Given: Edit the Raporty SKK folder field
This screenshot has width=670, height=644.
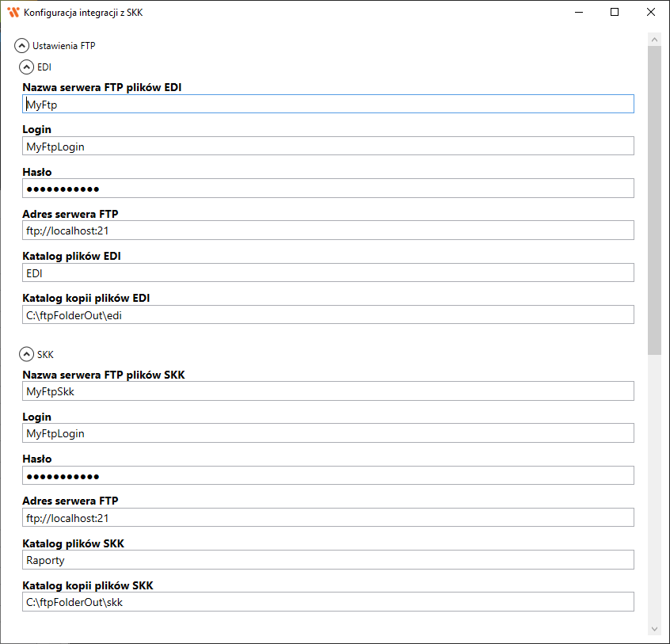Looking at the screenshot, I should coord(328,560).
